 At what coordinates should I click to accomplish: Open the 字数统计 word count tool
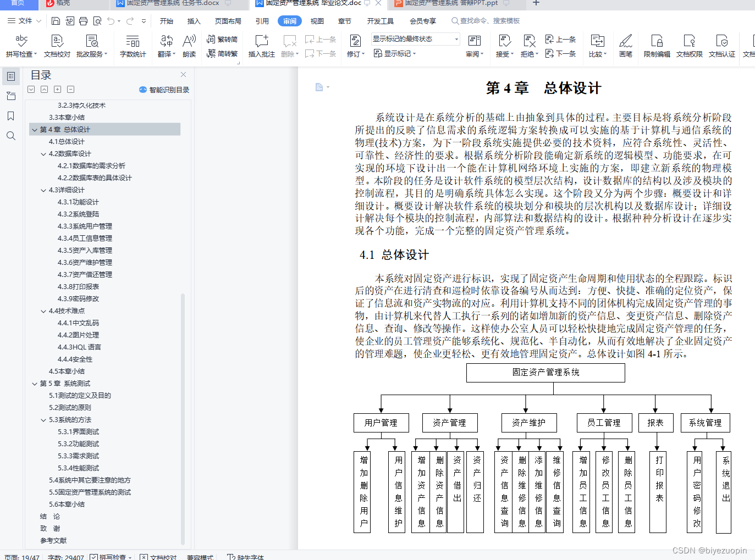pyautogui.click(x=133, y=46)
